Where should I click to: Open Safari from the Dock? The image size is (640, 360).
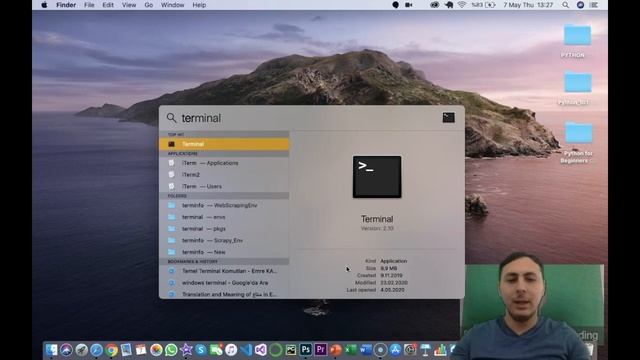pos(96,350)
